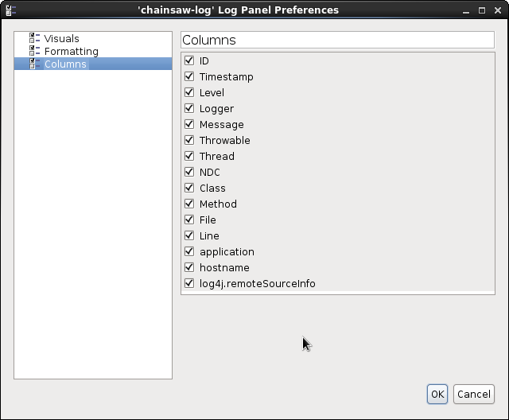Uncheck the hostname column checkbox
Image resolution: width=509 pixels, height=420 pixels.
pos(189,267)
